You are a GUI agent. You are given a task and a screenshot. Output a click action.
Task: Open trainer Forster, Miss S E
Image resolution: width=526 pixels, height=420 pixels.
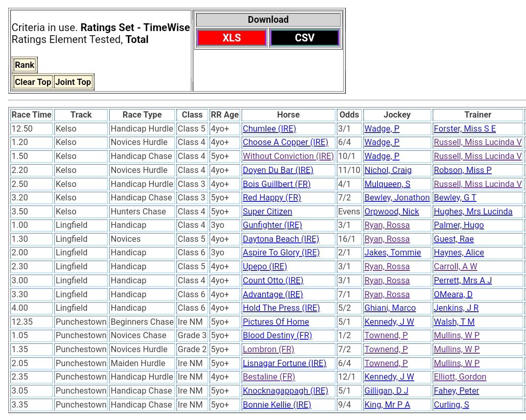pos(464,128)
